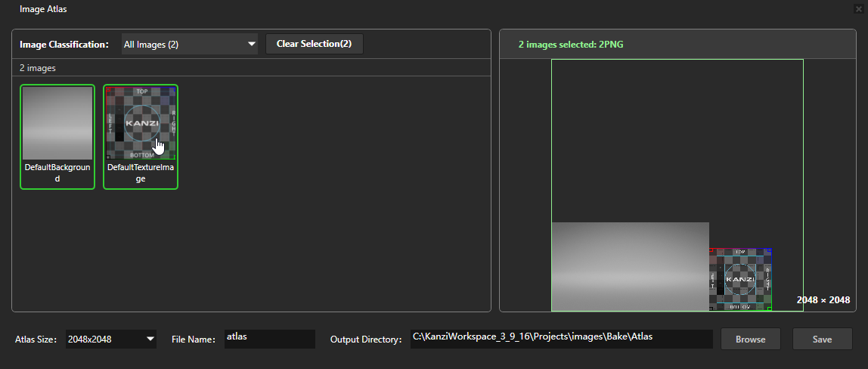Click the DefaultTextureImage file name label
868x369 pixels.
tap(141, 173)
